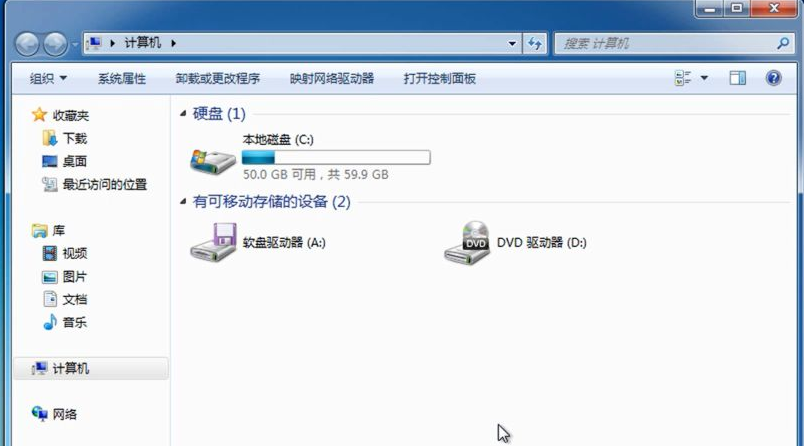
Task: Click the help question mark icon
Action: [x=773, y=78]
